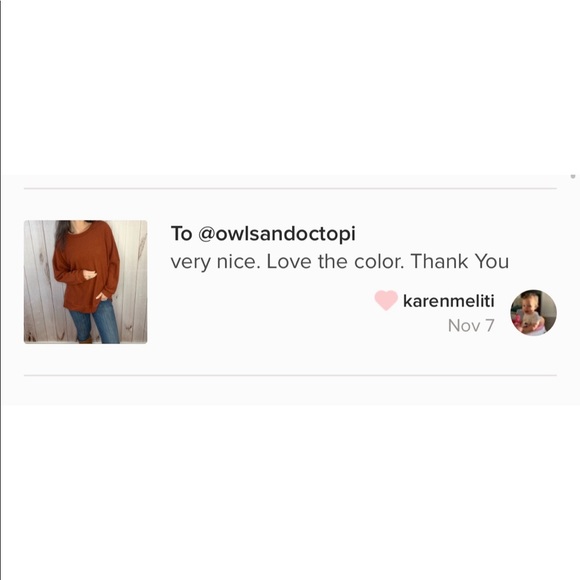Click the blank white space below the card
Image resolution: width=580 pixels, height=580 pixels.
pos(290,492)
